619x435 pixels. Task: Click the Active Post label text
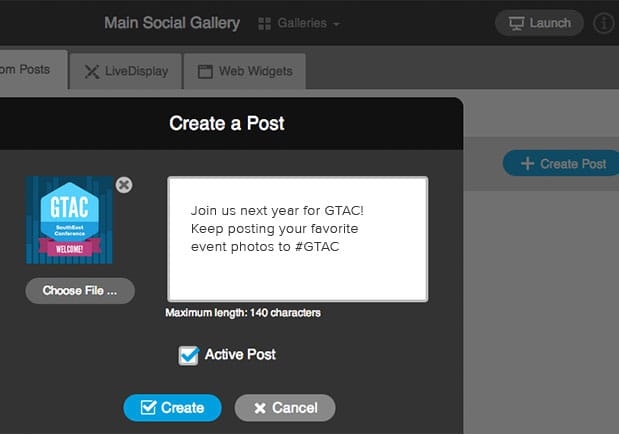pyautogui.click(x=240, y=355)
